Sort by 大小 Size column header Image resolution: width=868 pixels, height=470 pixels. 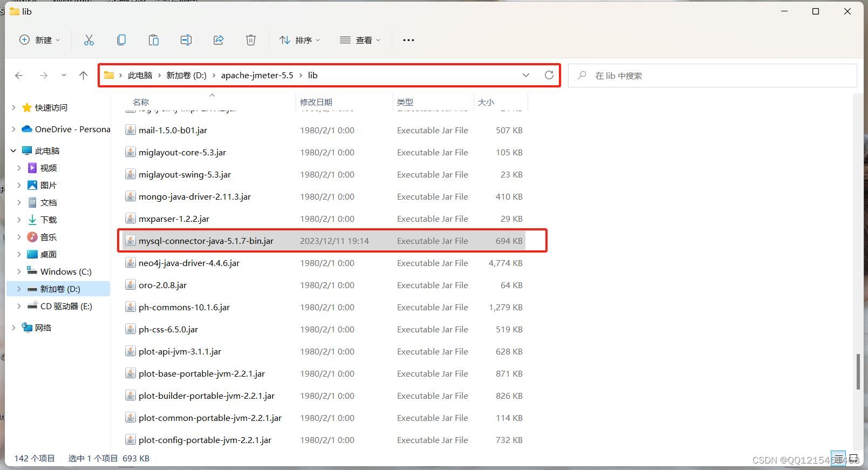[486, 102]
